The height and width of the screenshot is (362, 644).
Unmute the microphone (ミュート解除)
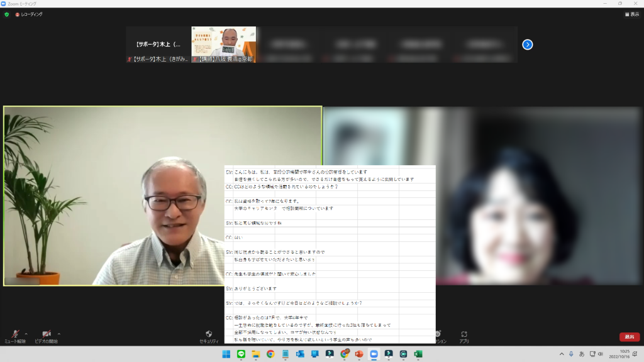click(x=14, y=336)
